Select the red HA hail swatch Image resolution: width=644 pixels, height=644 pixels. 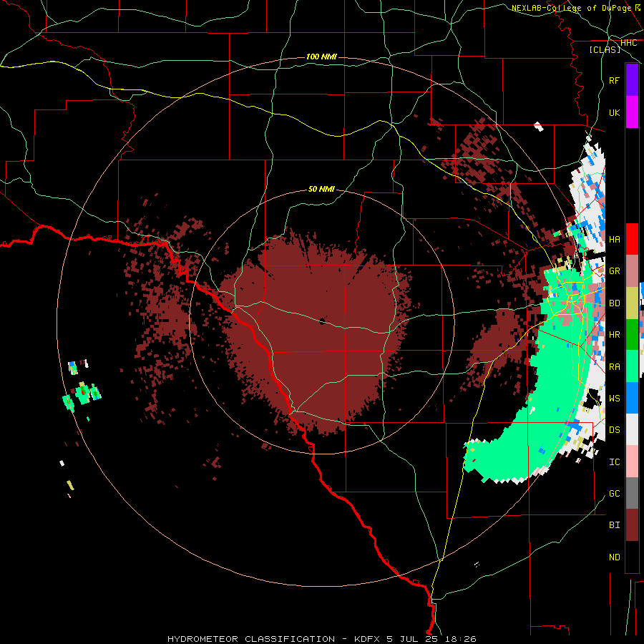point(632,239)
